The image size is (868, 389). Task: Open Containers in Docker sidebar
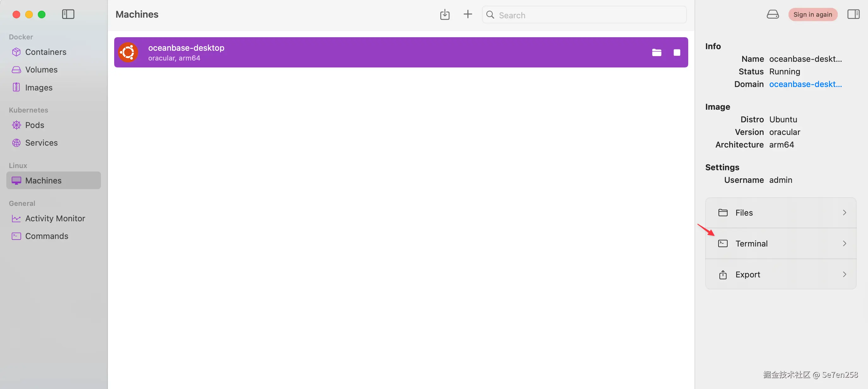tap(45, 52)
